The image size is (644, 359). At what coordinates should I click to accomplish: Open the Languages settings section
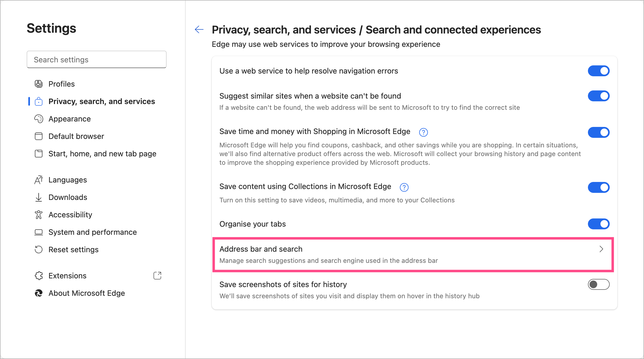pos(68,180)
